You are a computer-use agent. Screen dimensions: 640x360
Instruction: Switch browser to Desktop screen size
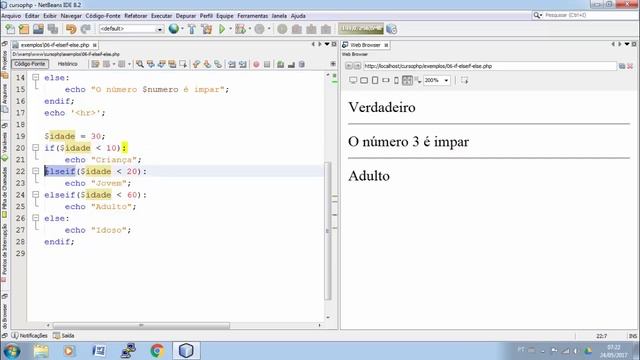coord(353,80)
